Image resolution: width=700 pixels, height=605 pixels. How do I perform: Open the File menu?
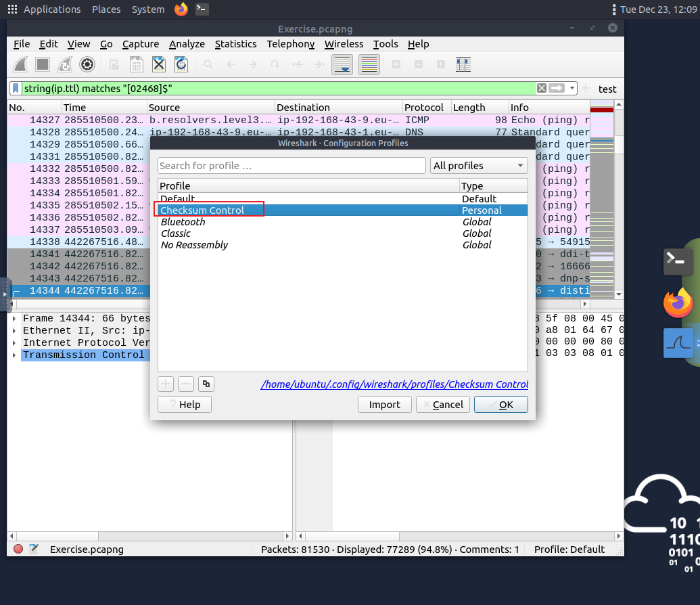point(22,44)
